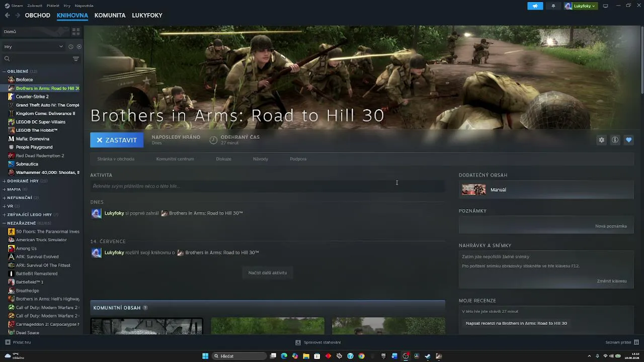Select the Mafia: Domovina icon
This screenshot has width=644, height=362.
tap(11, 139)
